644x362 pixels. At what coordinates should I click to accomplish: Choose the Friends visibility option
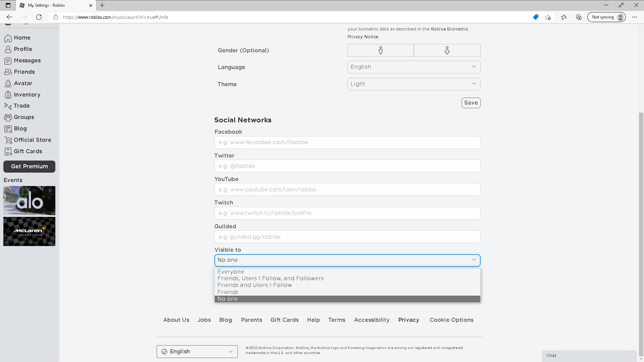pos(347,292)
